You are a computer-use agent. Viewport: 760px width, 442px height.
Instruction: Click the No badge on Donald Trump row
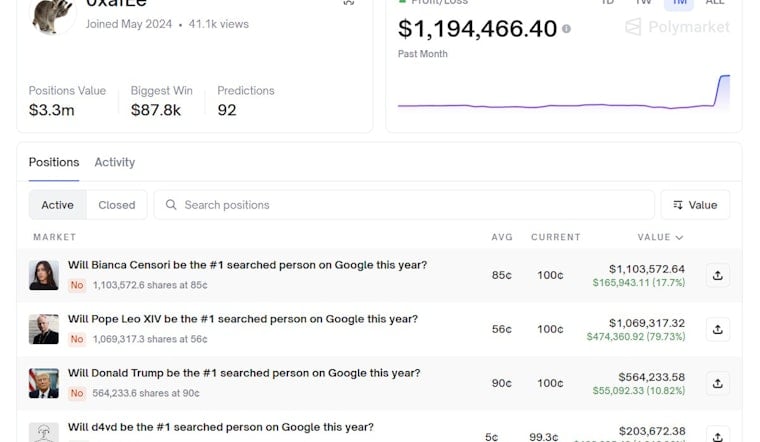pyautogui.click(x=77, y=393)
